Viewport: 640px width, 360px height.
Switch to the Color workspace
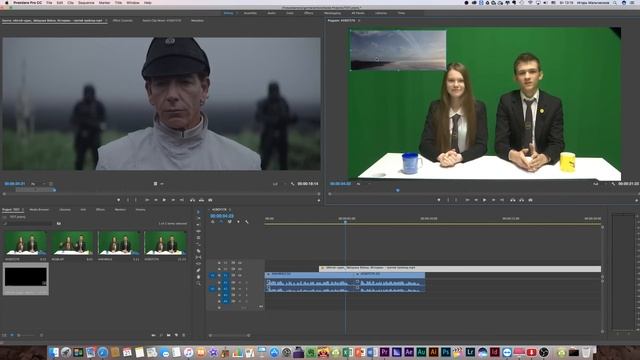click(290, 13)
